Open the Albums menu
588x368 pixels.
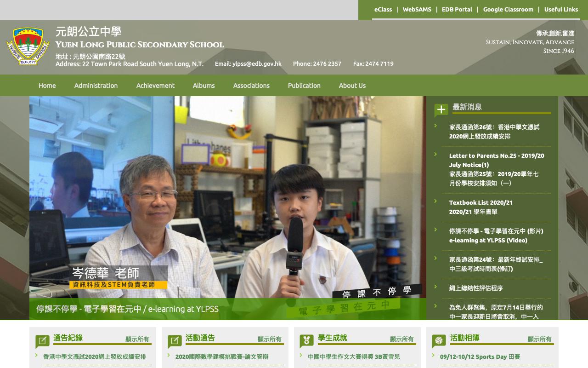point(204,86)
